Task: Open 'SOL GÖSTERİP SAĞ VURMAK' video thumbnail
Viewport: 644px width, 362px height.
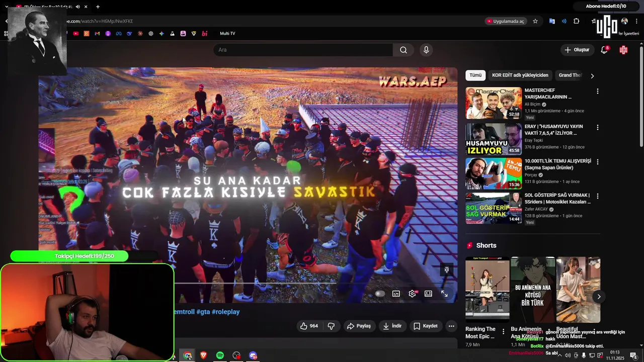Action: coord(494,208)
